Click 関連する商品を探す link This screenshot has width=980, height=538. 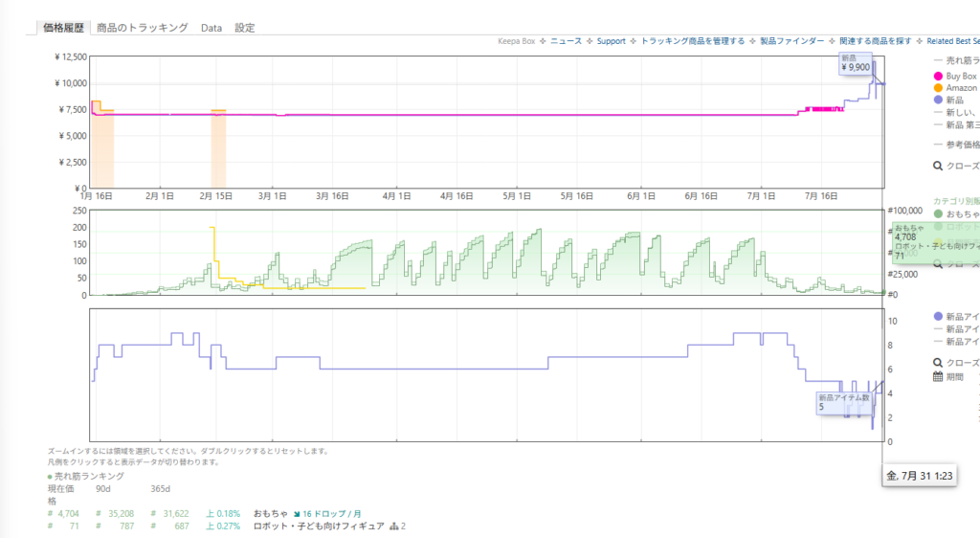(876, 41)
